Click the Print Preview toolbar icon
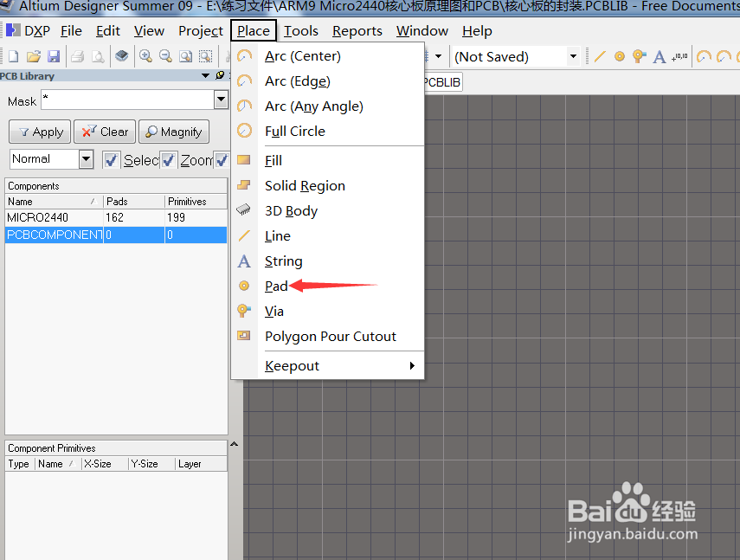 click(x=98, y=56)
